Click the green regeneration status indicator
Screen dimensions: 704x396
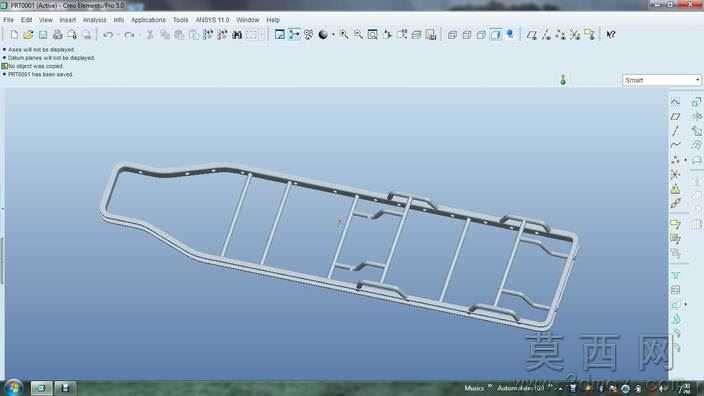pos(563,80)
